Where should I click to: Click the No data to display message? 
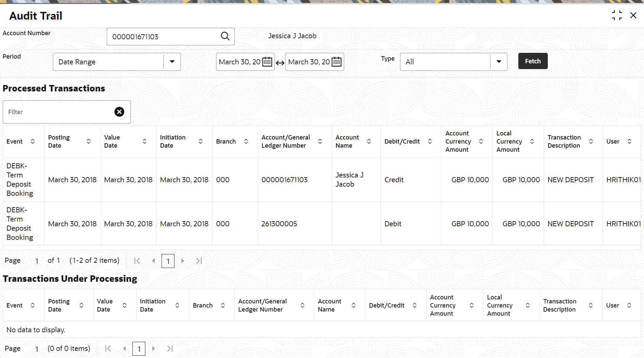36,330
